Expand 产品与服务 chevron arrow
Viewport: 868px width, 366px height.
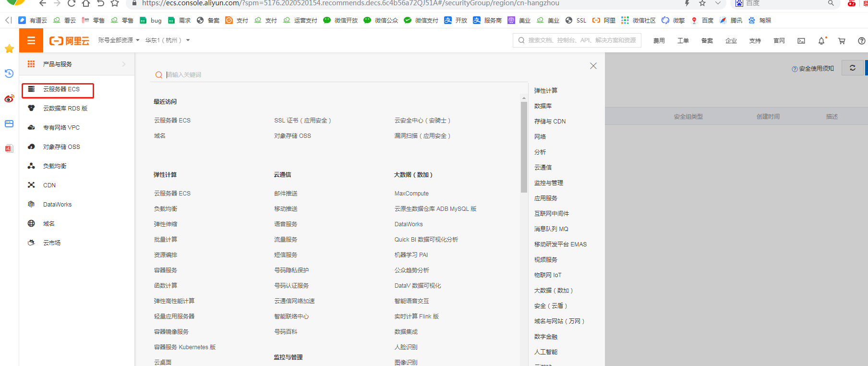(x=123, y=64)
